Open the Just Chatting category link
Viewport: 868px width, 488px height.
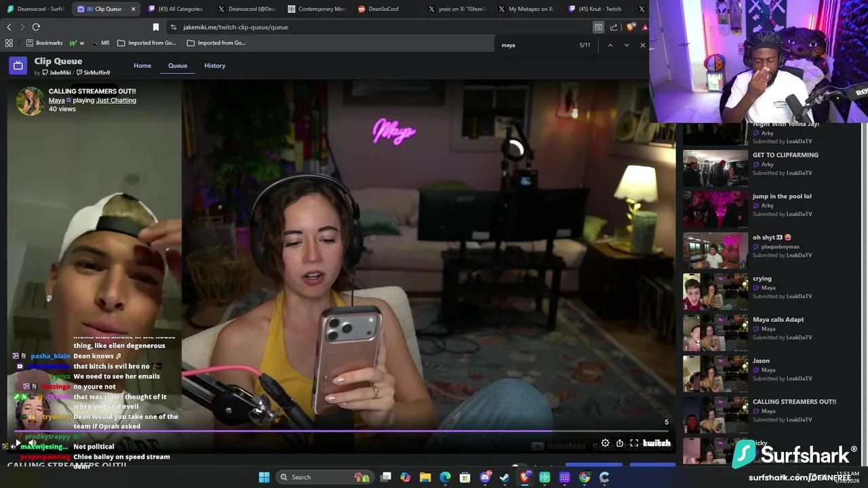pyautogui.click(x=116, y=100)
